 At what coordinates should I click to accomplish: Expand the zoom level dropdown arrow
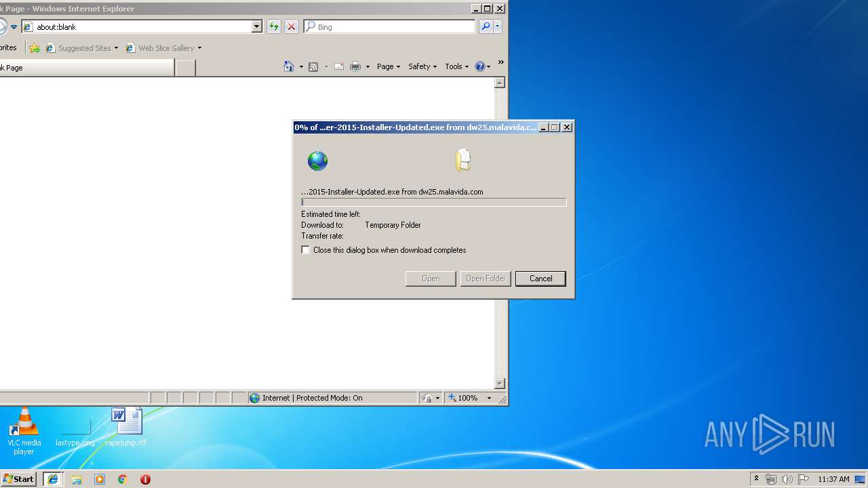[489, 398]
